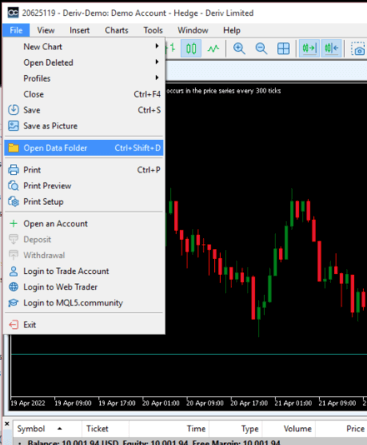Switch to line chart icon
Image resolution: width=367 pixels, height=445 pixels.
click(x=213, y=49)
